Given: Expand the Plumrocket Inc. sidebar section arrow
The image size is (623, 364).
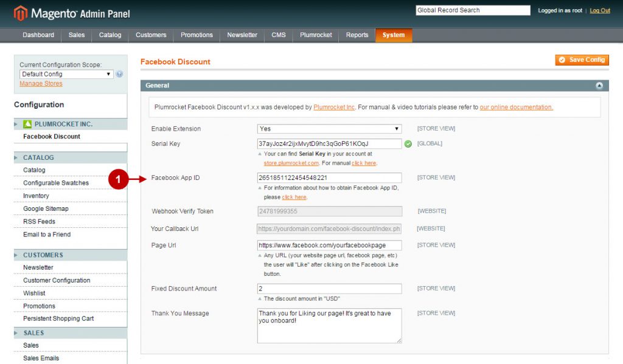Looking at the screenshot, I should coord(16,124).
